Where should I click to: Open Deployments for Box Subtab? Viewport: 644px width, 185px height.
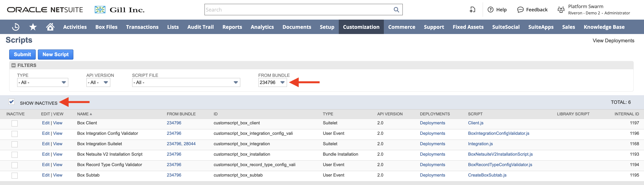[x=433, y=175]
